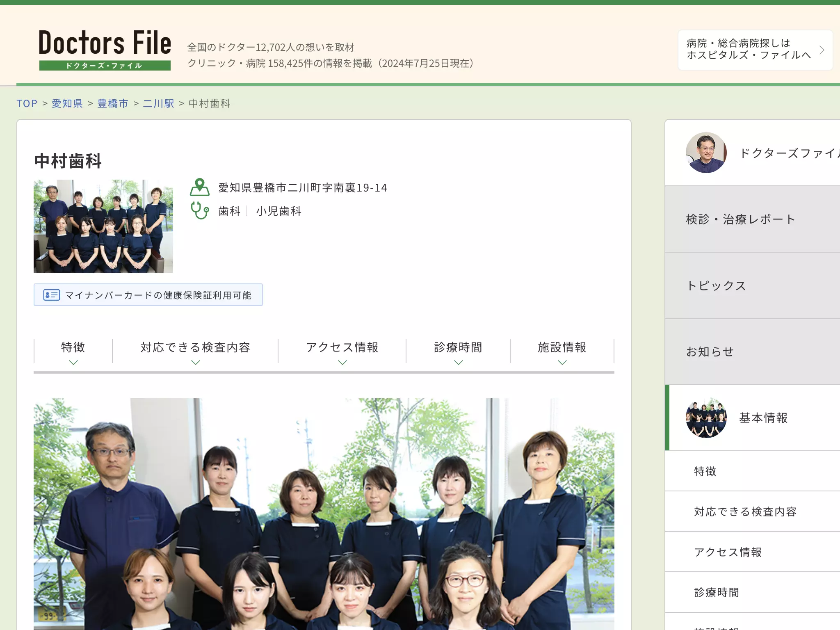
Task: Open ドクターズファイル sidebar entry
Action: 752,153
